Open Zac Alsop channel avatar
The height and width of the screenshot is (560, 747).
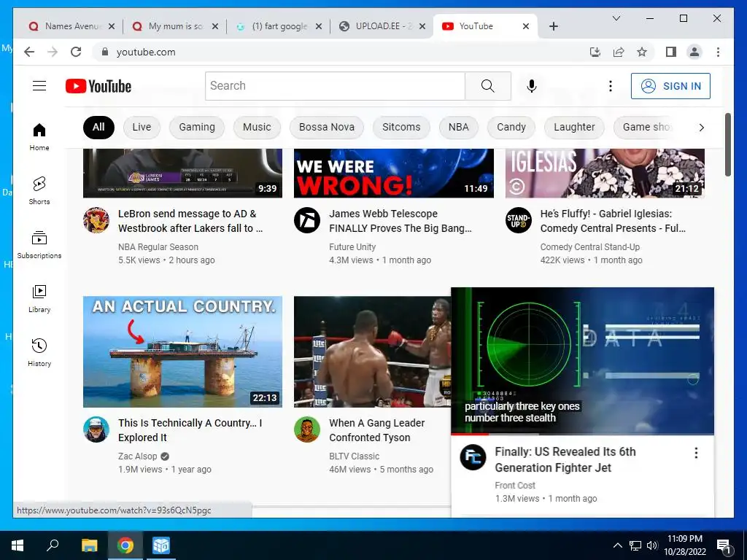(96, 429)
